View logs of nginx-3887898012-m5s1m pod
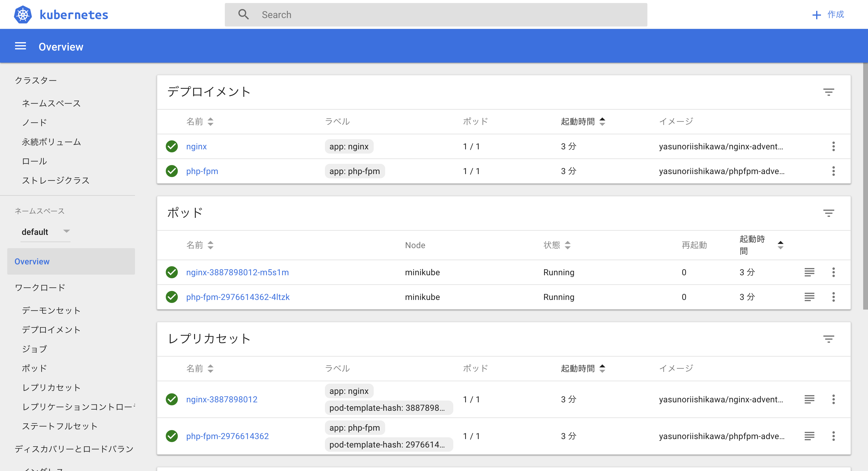868x471 pixels. point(809,272)
